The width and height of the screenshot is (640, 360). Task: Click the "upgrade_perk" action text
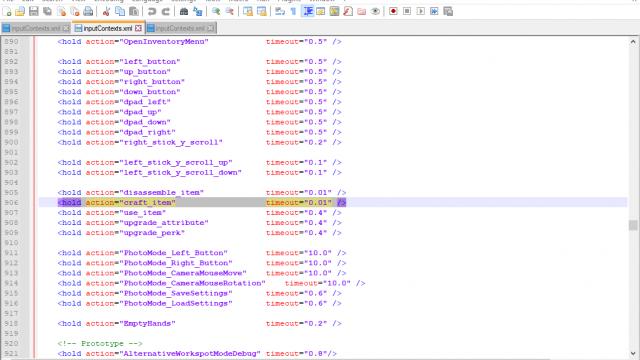(152, 233)
